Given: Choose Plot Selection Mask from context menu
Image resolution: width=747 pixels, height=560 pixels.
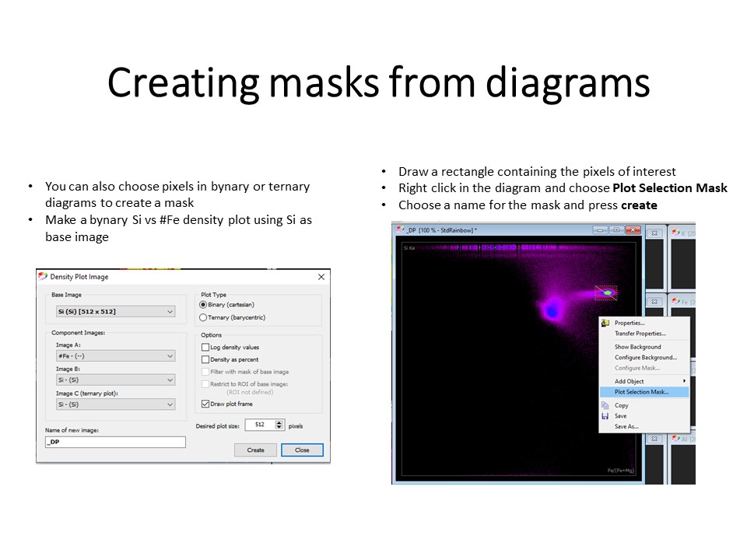Looking at the screenshot, I should (641, 392).
